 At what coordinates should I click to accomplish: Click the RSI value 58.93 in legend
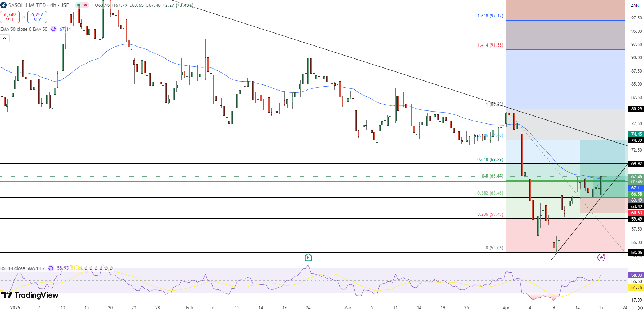pos(63,268)
